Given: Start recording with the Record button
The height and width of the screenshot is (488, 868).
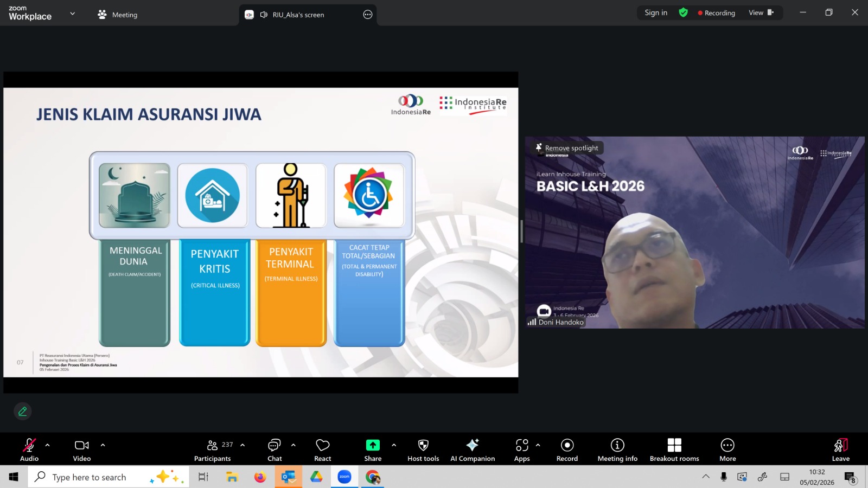Looking at the screenshot, I should [567, 450].
